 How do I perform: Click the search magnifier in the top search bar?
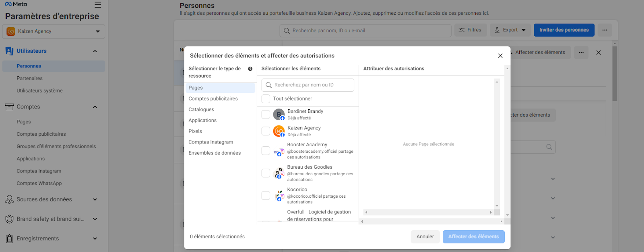(287, 31)
